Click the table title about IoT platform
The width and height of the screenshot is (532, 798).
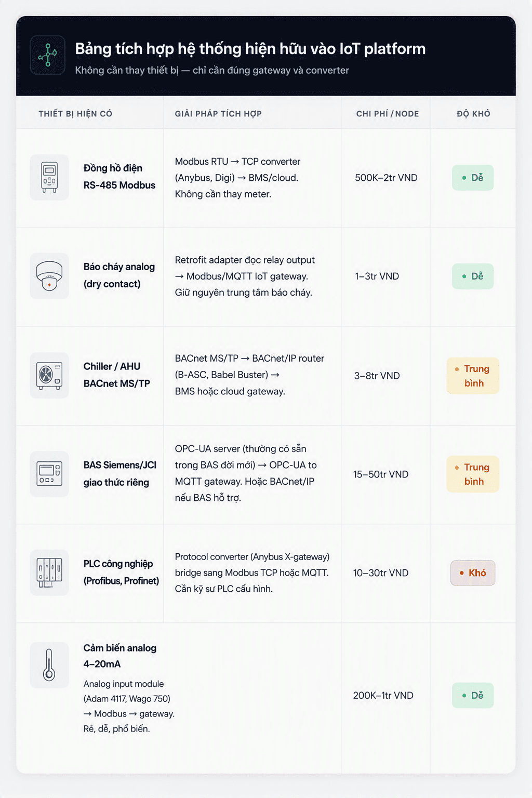pos(250,49)
